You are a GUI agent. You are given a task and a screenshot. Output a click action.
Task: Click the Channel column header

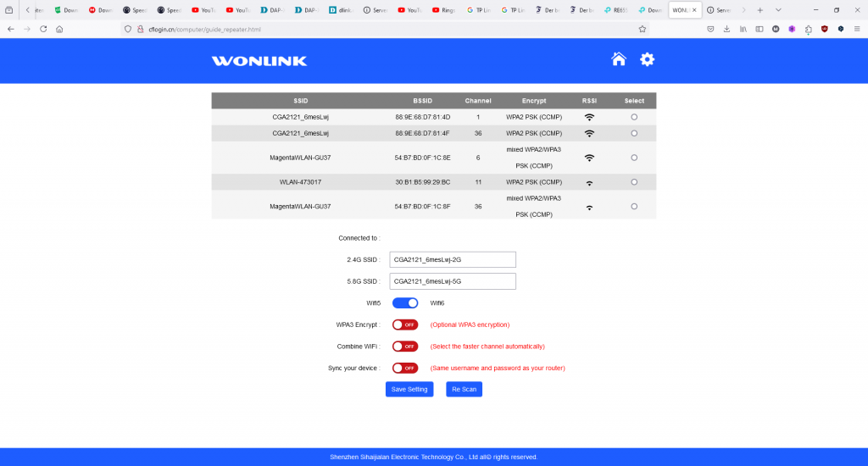[x=478, y=101]
